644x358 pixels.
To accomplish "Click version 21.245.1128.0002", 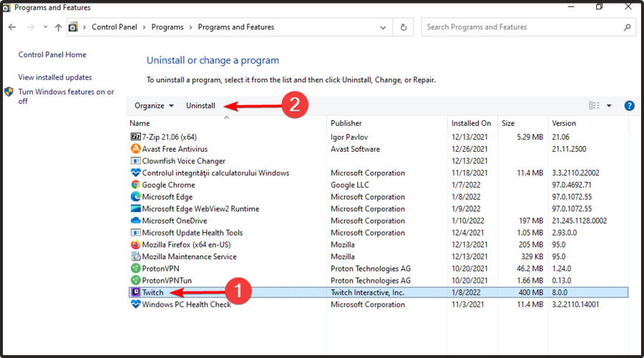I will coord(579,221).
